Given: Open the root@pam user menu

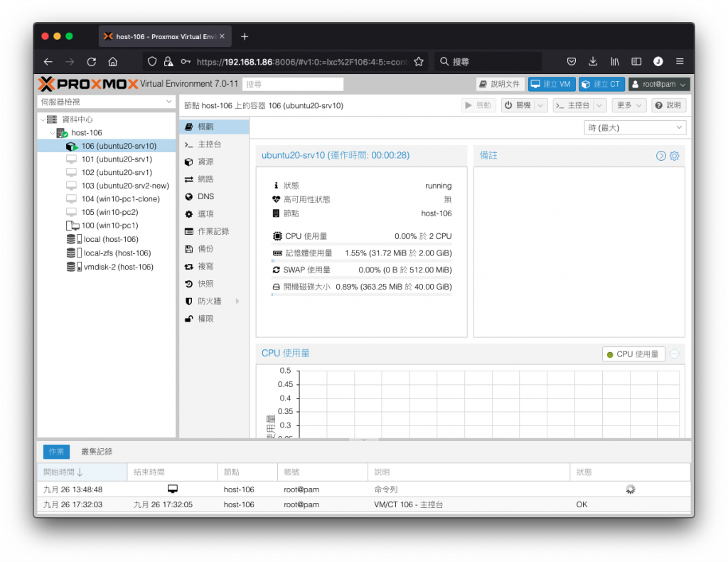Looking at the screenshot, I should pos(659,84).
